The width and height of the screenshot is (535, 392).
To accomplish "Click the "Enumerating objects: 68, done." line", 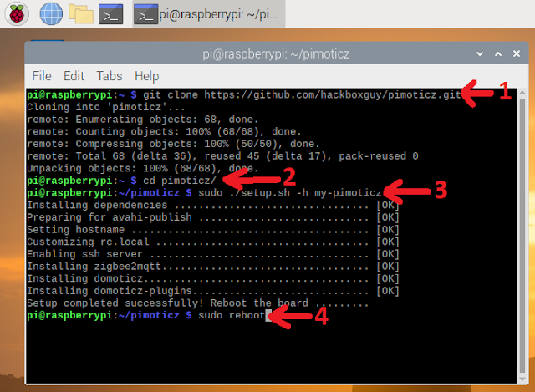I will 143,120.
